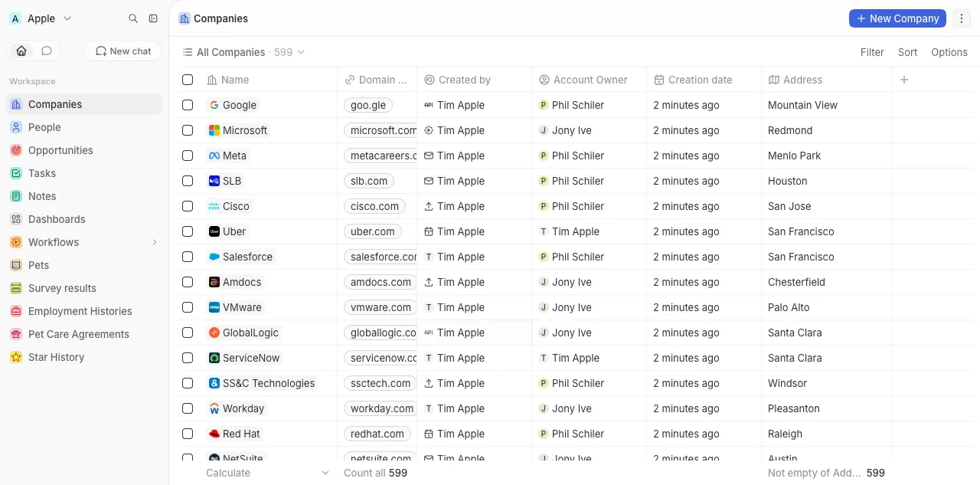Go to Tasks in the sidebar
The image size is (980, 485).
point(84,173)
